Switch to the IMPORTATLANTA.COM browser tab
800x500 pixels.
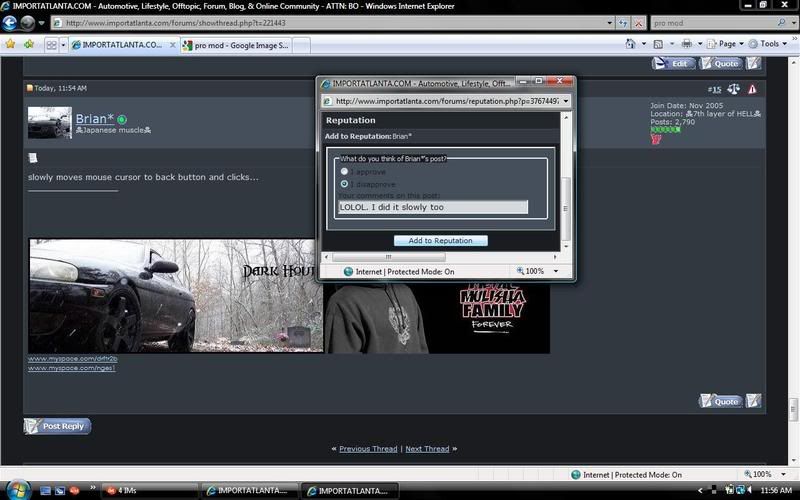coord(120,46)
